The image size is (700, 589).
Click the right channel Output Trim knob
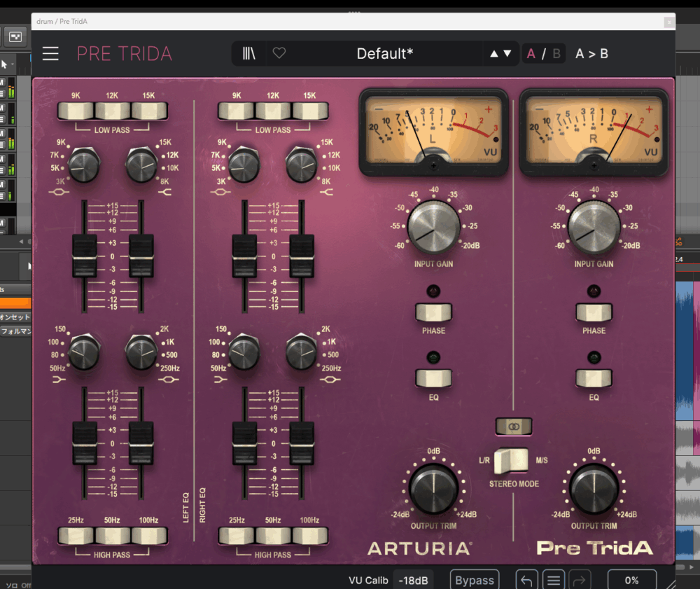click(x=594, y=489)
